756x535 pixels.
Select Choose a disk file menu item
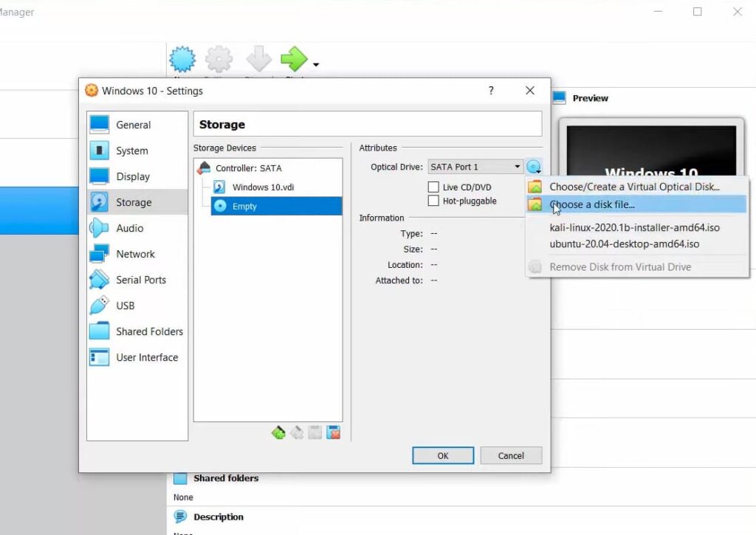(591, 204)
